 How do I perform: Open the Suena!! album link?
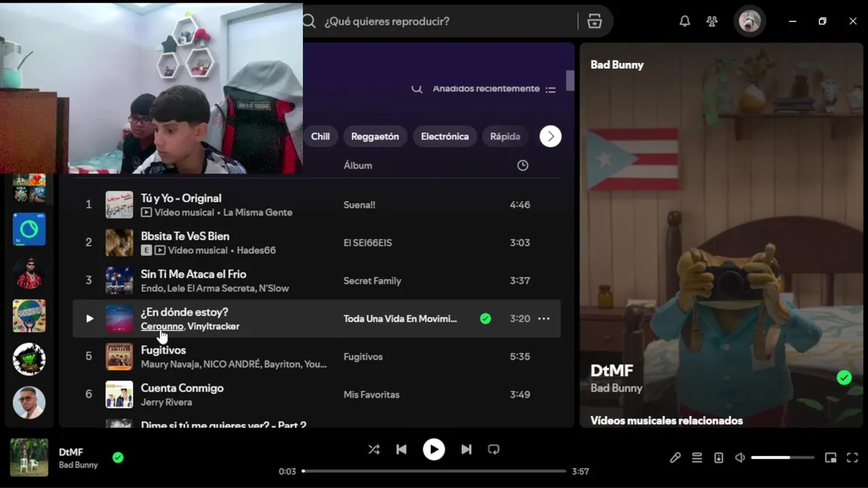(x=359, y=205)
